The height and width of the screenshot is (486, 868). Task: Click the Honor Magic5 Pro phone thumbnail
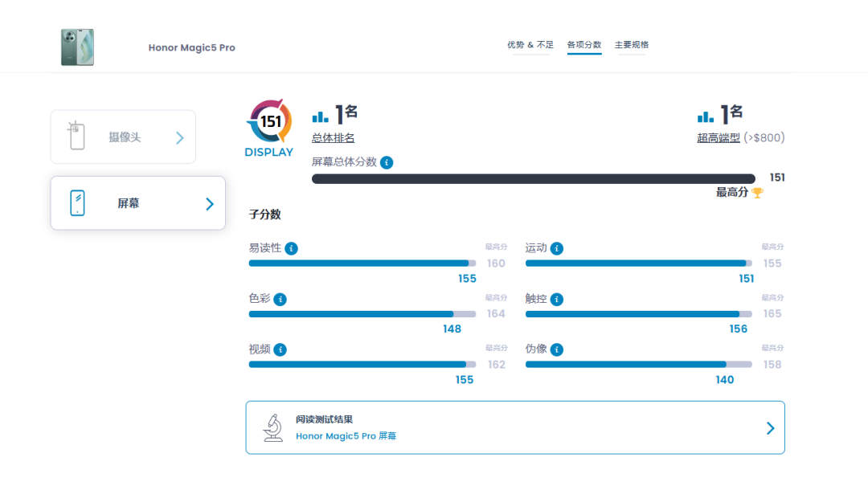[x=77, y=47]
